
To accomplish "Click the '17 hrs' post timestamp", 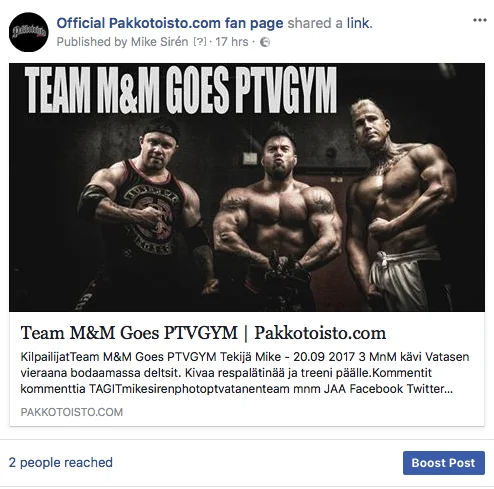I will pos(232,42).
